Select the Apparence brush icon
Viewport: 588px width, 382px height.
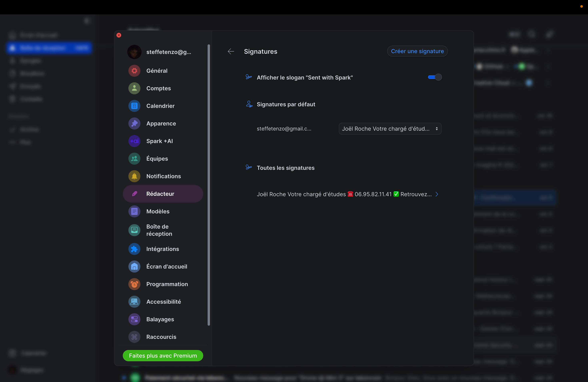[134, 123]
